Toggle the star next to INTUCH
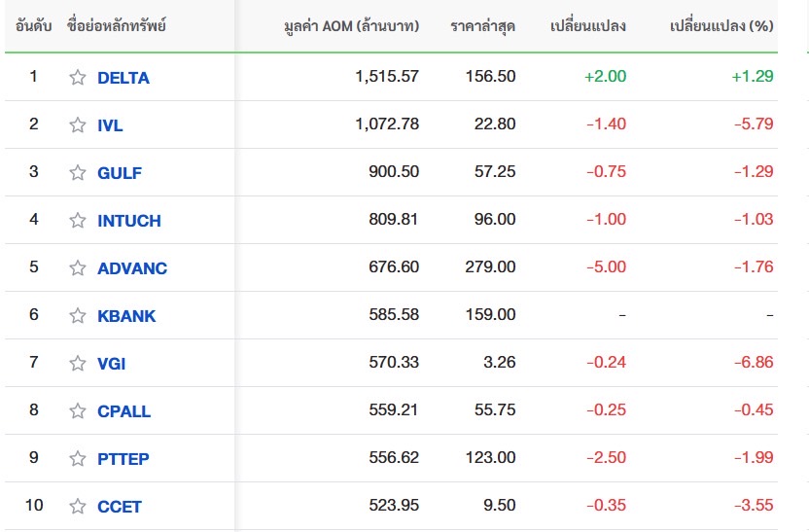 [78, 221]
